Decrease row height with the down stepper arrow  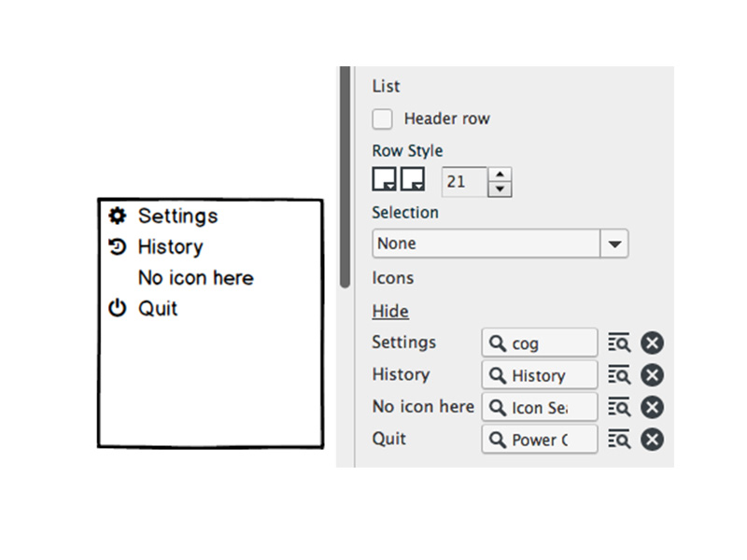tap(500, 187)
